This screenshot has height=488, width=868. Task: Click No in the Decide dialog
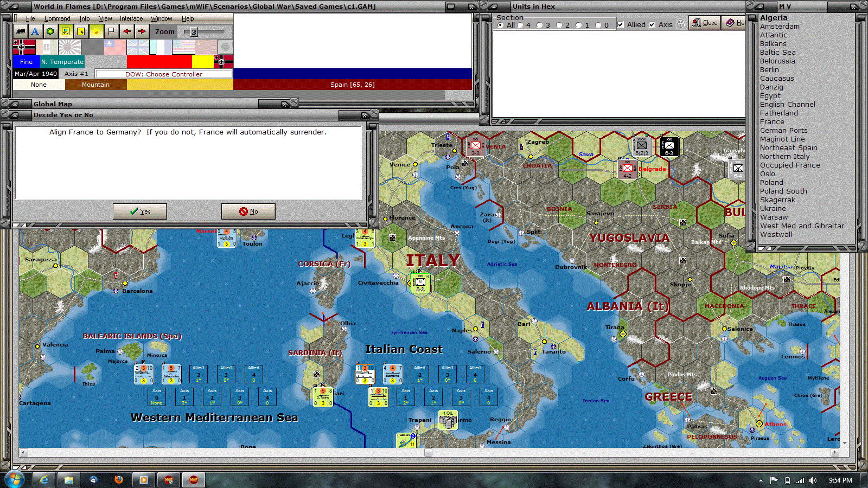(248, 211)
